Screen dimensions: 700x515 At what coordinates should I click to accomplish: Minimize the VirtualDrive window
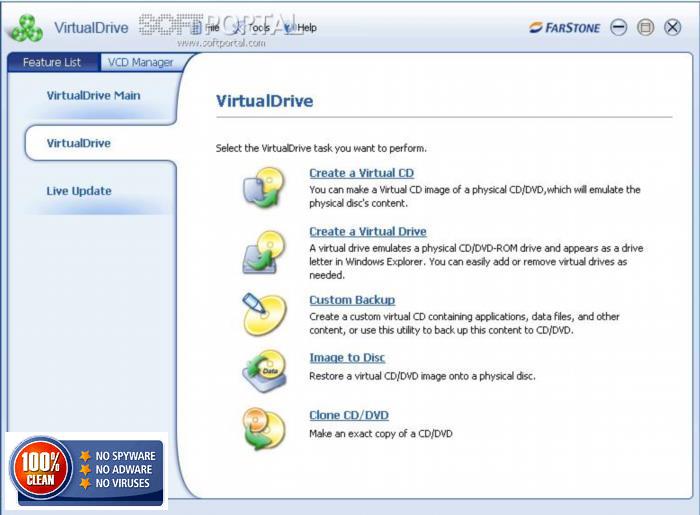point(618,28)
